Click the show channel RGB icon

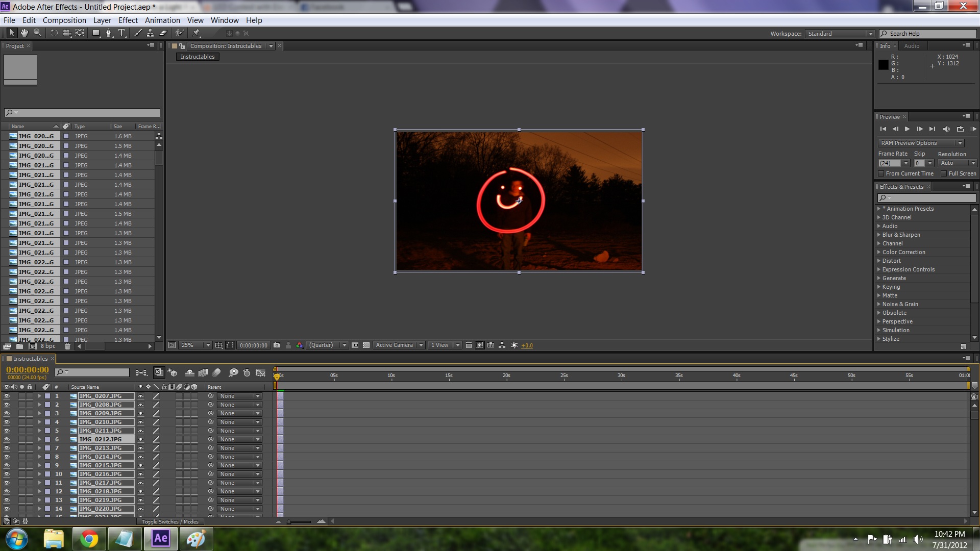point(300,345)
